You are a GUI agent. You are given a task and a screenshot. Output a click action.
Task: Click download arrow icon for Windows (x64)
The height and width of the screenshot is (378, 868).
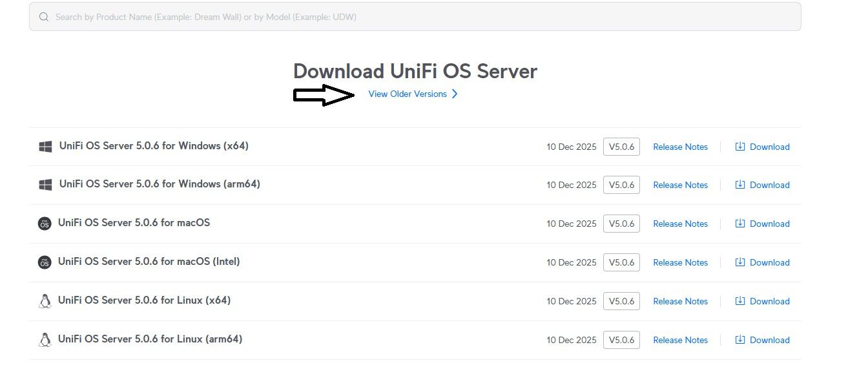(x=740, y=147)
